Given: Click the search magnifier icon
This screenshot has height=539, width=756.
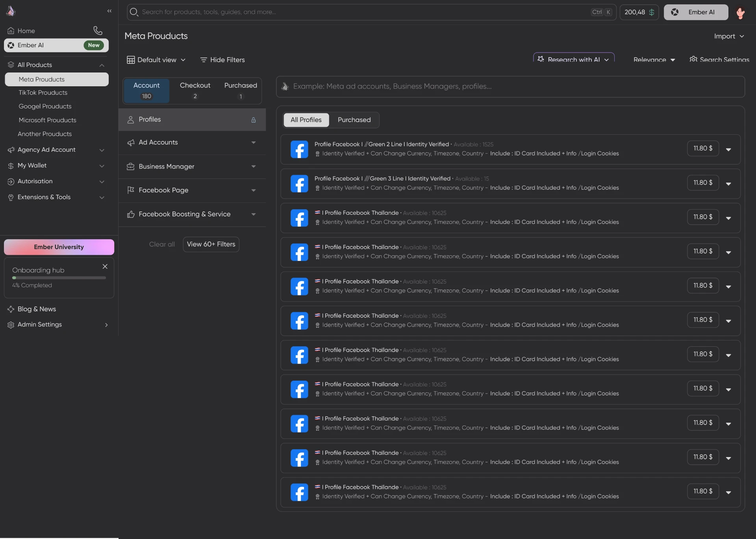Looking at the screenshot, I should tap(134, 12).
